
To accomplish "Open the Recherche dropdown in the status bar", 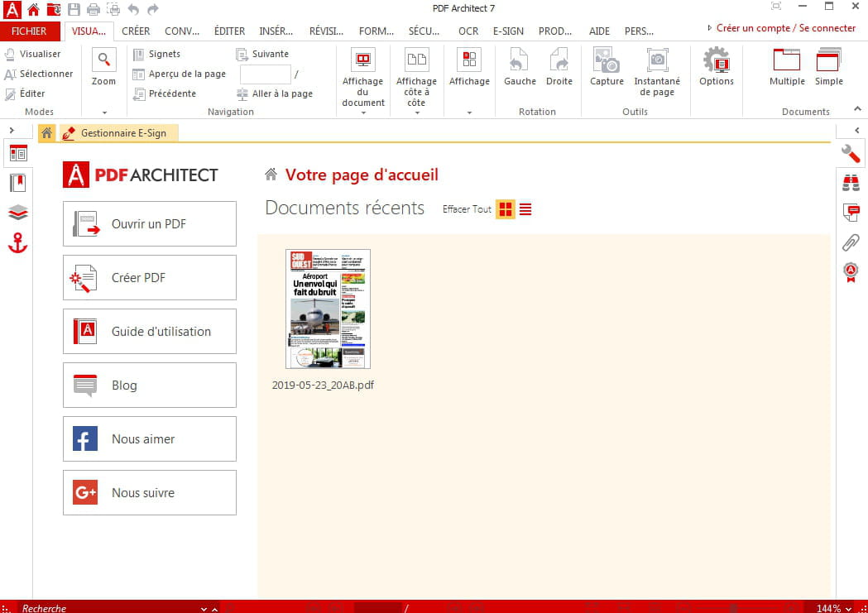I will [204, 609].
